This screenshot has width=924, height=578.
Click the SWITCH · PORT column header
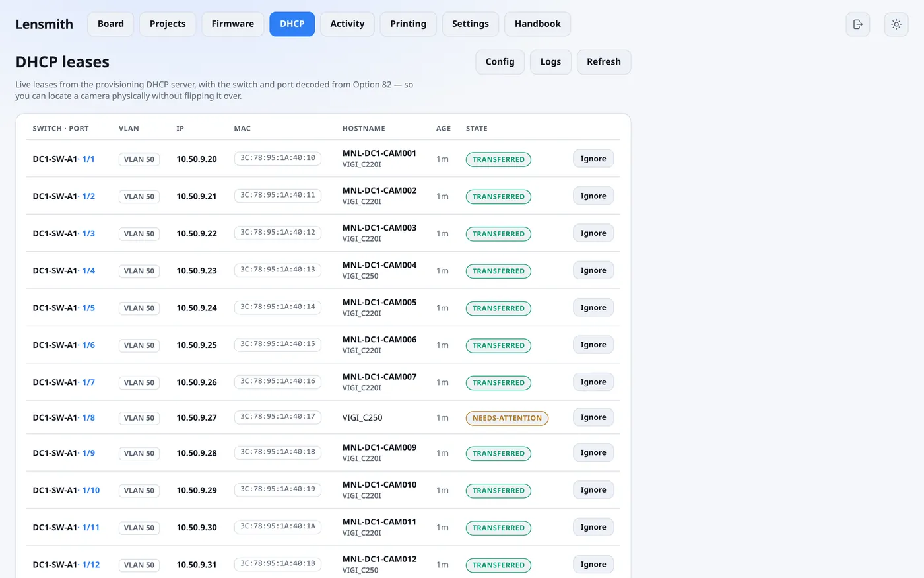(61, 129)
